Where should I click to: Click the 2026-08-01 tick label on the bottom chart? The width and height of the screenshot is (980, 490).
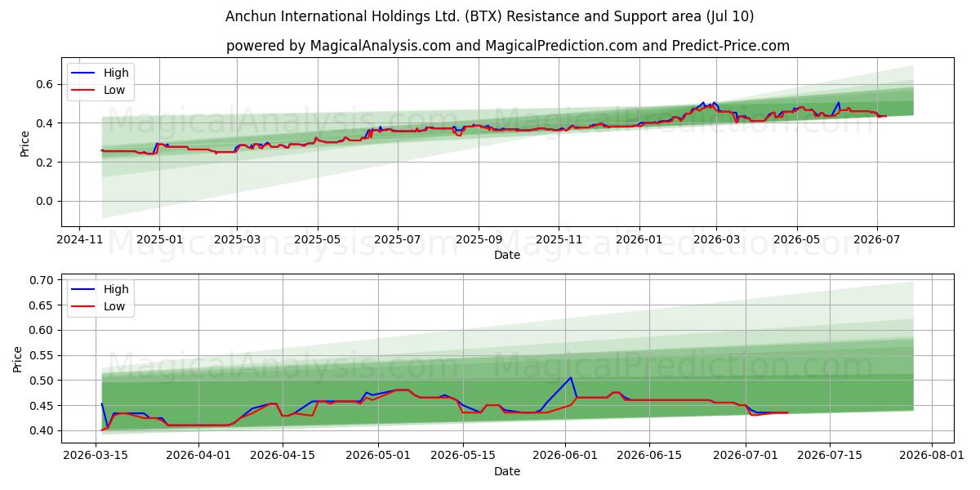(932, 456)
